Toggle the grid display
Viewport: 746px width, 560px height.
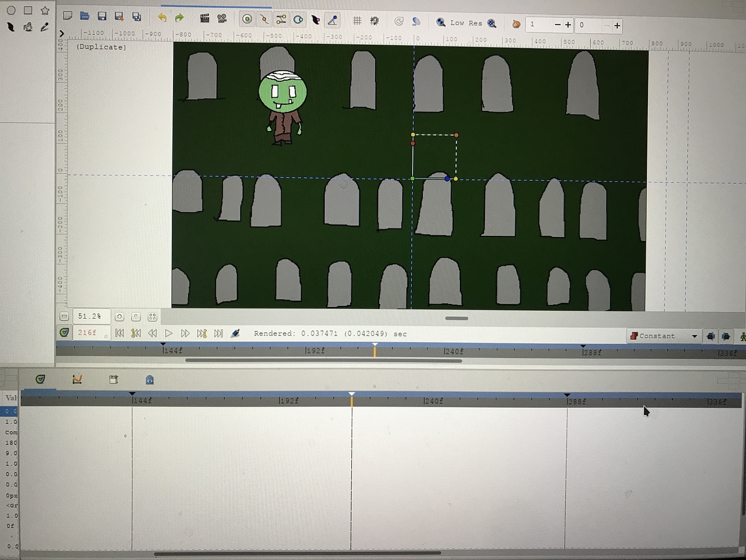357,21
